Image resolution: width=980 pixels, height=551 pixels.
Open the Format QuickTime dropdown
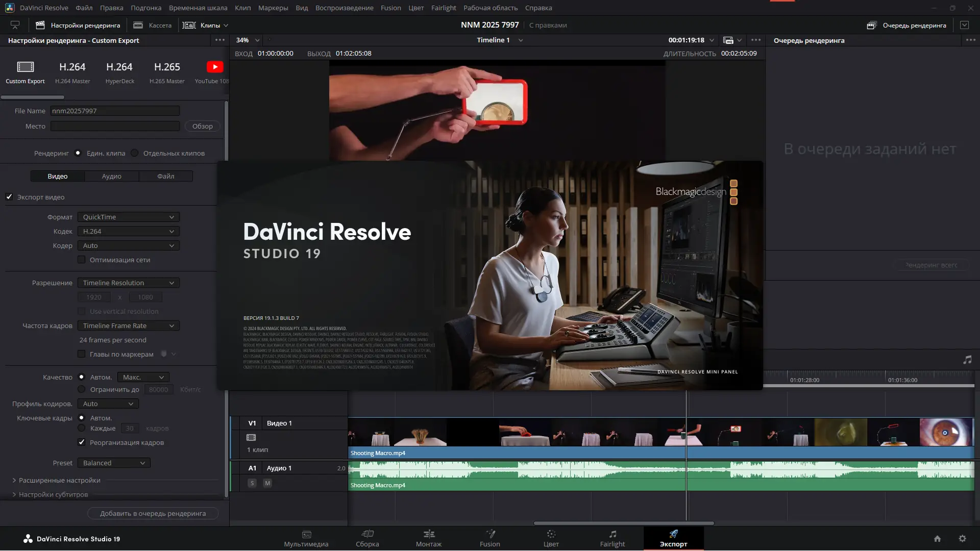[x=128, y=217]
